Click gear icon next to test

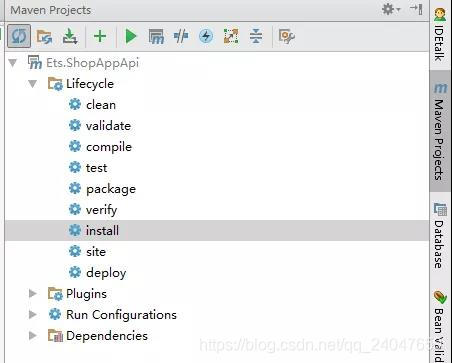pos(75,167)
